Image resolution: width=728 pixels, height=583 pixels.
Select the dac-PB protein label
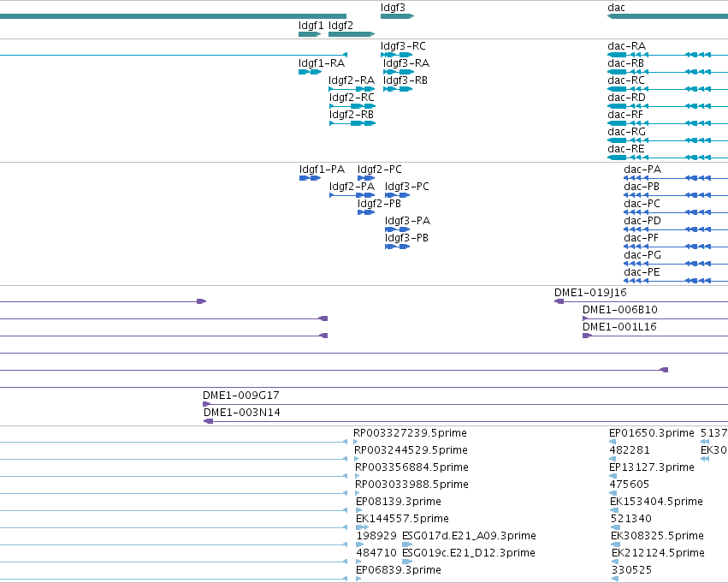[x=642, y=187]
